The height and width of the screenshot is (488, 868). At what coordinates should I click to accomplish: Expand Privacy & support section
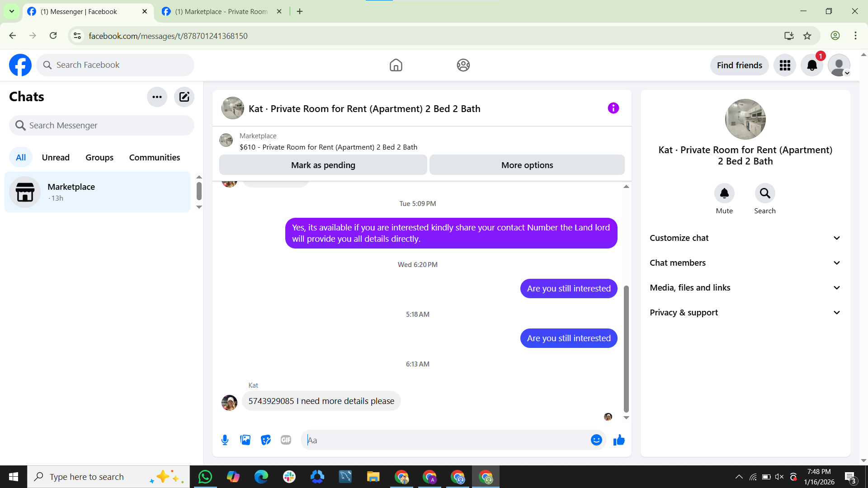click(x=745, y=313)
